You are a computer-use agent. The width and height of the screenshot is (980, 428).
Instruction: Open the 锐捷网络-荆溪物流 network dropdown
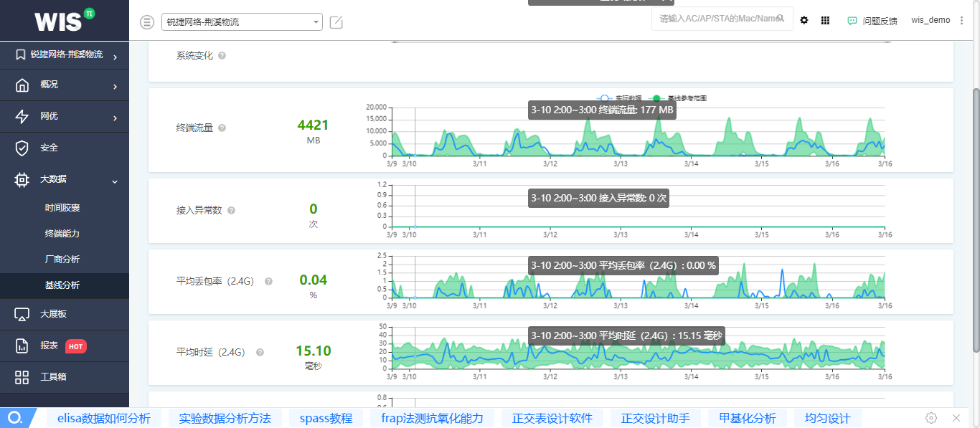(x=242, y=22)
